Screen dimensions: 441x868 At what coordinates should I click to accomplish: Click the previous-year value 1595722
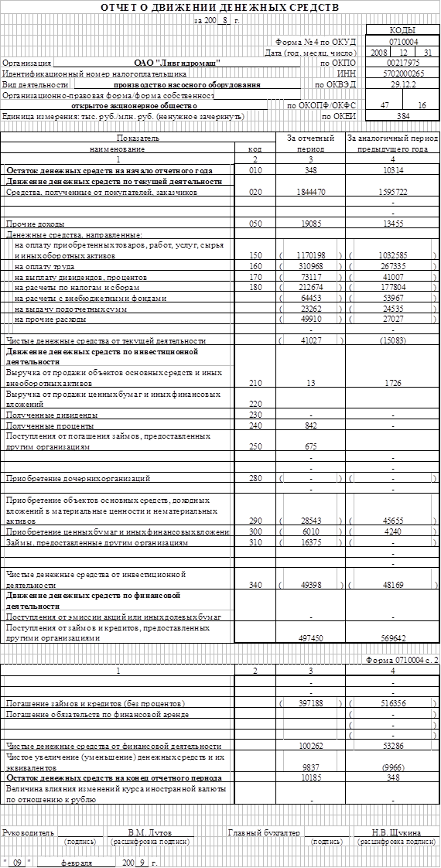point(392,192)
